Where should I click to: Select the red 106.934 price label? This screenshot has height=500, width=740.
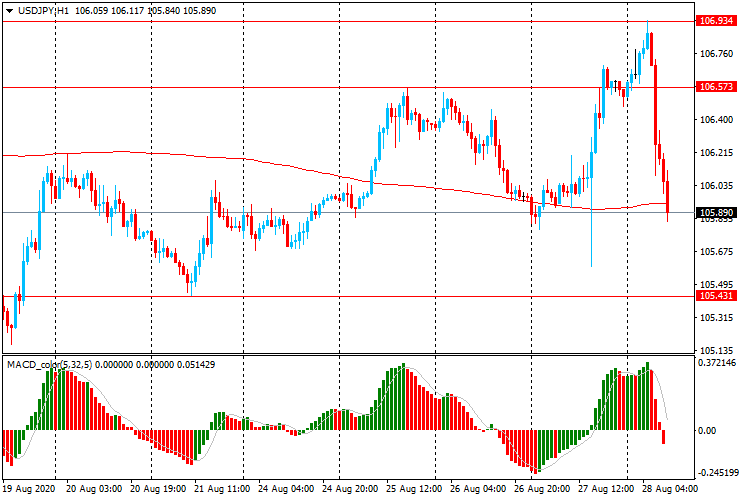pos(714,21)
